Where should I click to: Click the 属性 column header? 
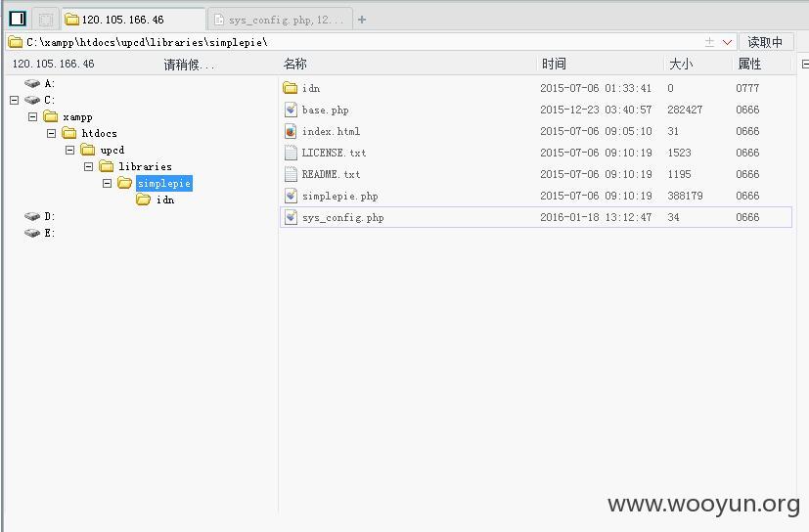click(749, 64)
